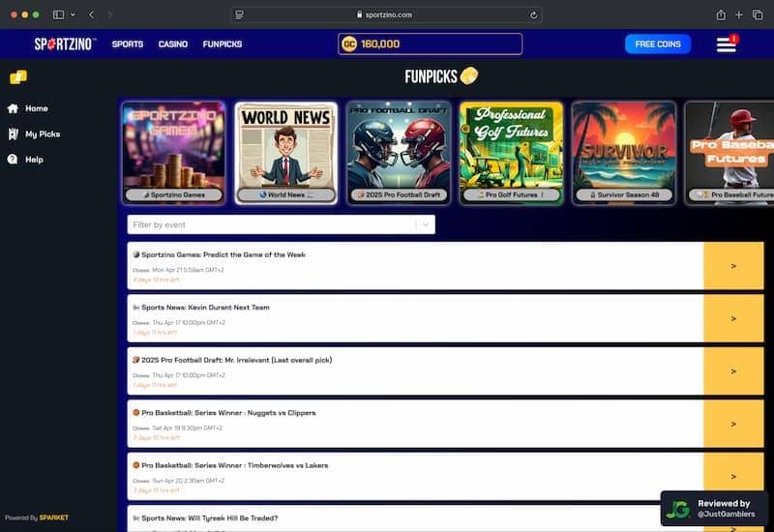Open Series Winner: Nuggets vs Clippers
774x532 pixels.
pyautogui.click(x=415, y=424)
